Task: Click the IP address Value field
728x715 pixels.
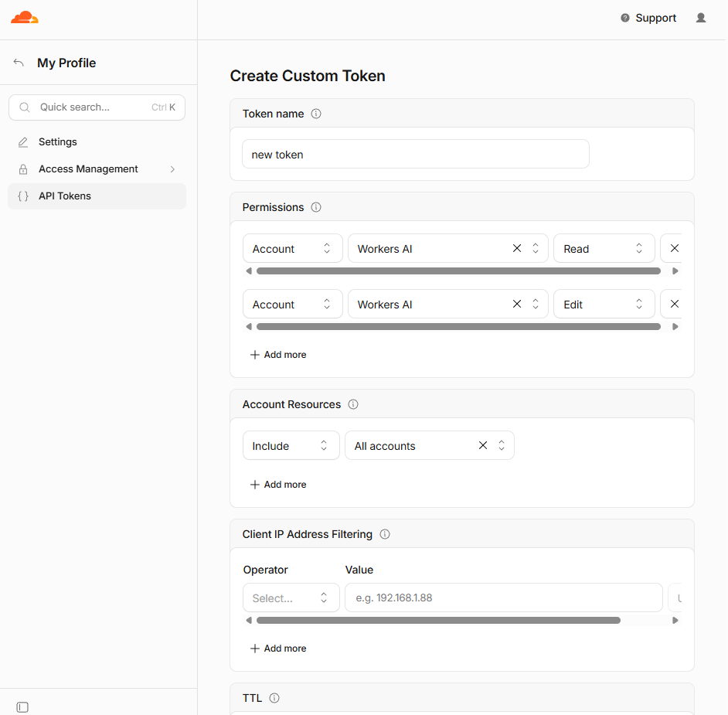Action: tap(504, 598)
